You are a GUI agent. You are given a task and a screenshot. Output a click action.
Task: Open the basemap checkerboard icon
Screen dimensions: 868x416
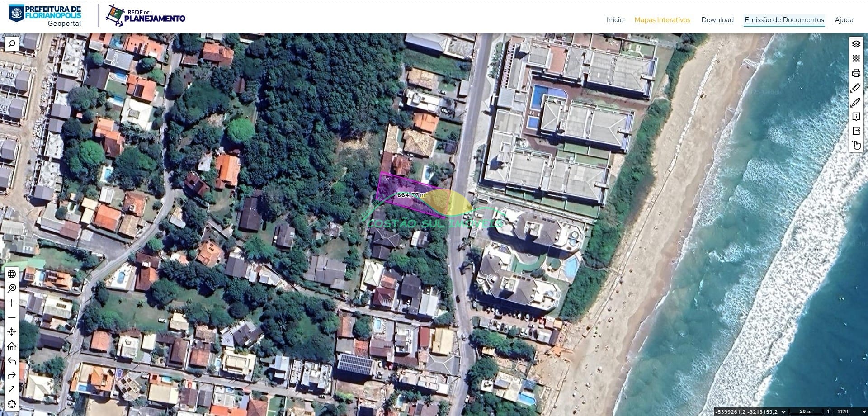(x=856, y=58)
